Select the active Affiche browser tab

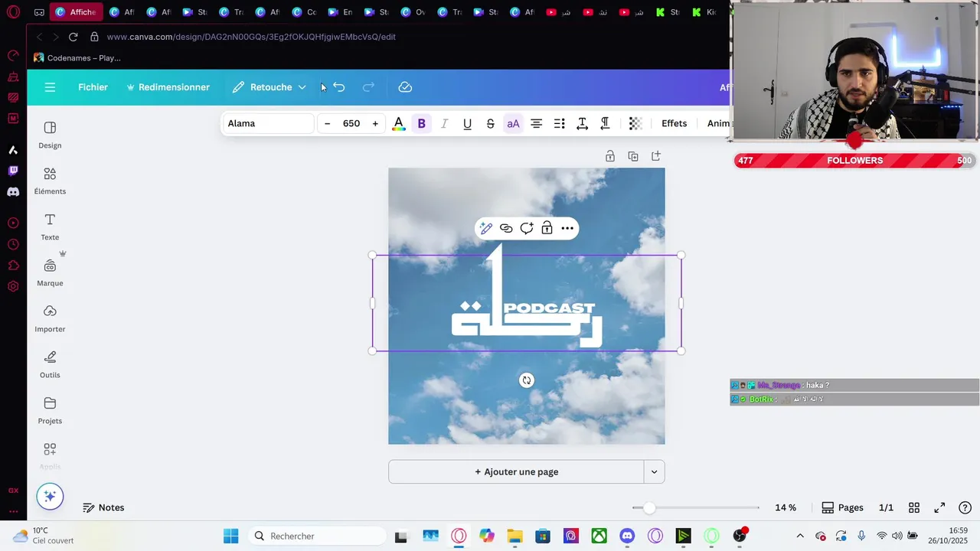click(76, 12)
